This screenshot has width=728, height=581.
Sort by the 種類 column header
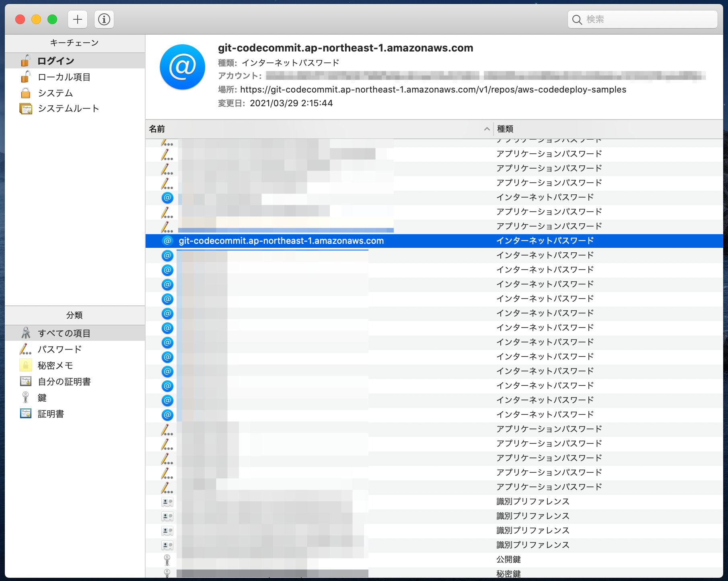pyautogui.click(x=608, y=129)
